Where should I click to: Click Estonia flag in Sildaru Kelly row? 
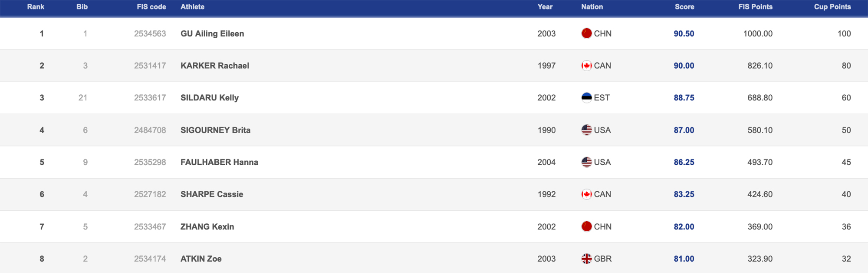586,98
